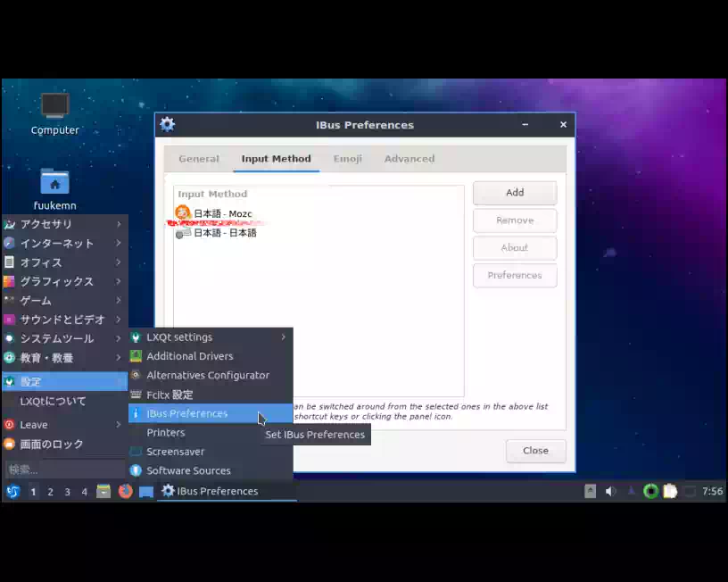Click the 検索 search field in menu
This screenshot has height=582, width=728.
coord(64,470)
